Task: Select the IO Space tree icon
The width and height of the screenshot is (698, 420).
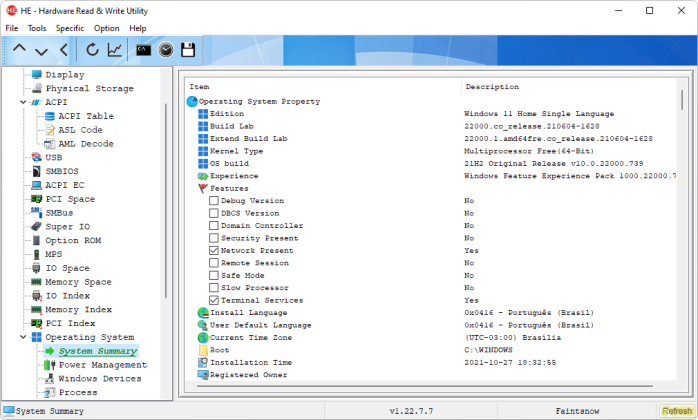Action: point(37,268)
